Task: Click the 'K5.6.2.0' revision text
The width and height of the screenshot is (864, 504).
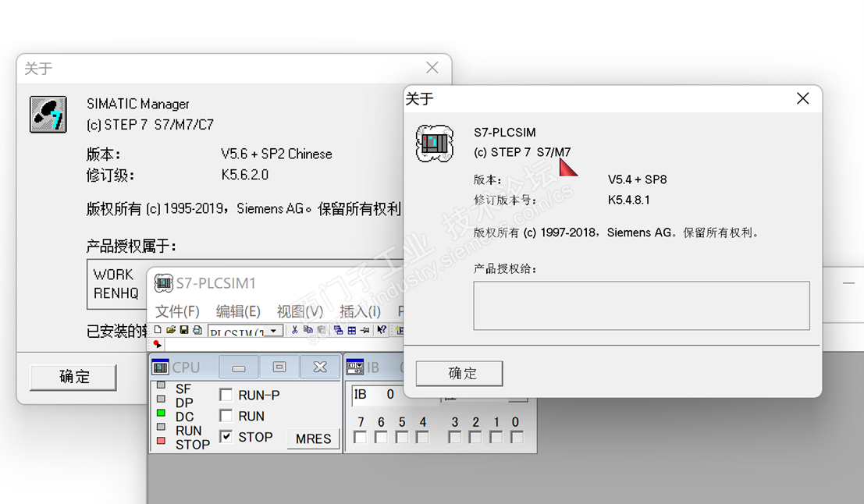Action: [244, 175]
